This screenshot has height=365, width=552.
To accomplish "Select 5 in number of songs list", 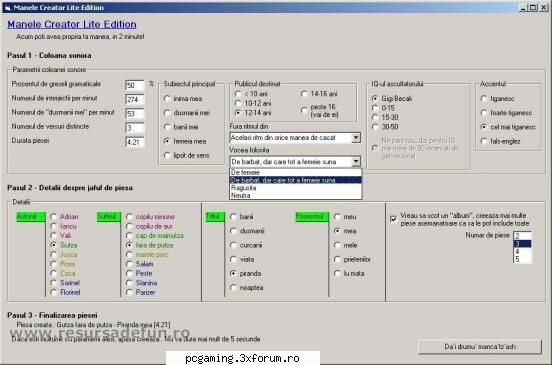I will pyautogui.click(x=522, y=259).
